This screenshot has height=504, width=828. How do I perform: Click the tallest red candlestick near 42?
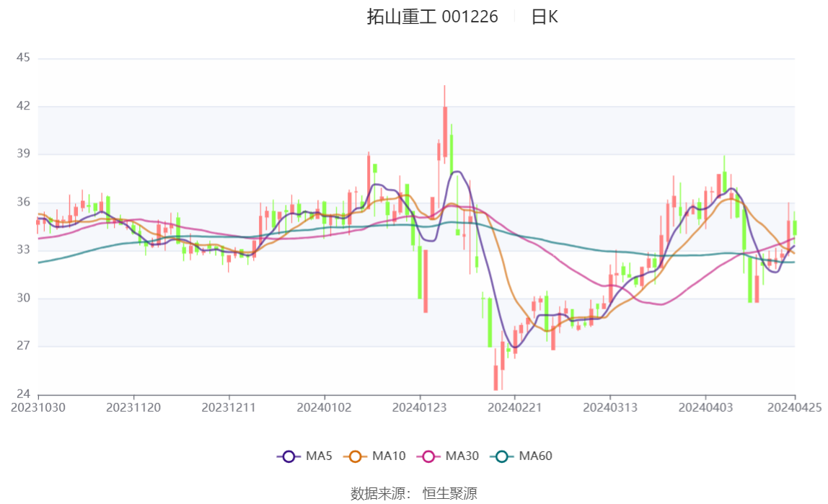tap(445, 130)
